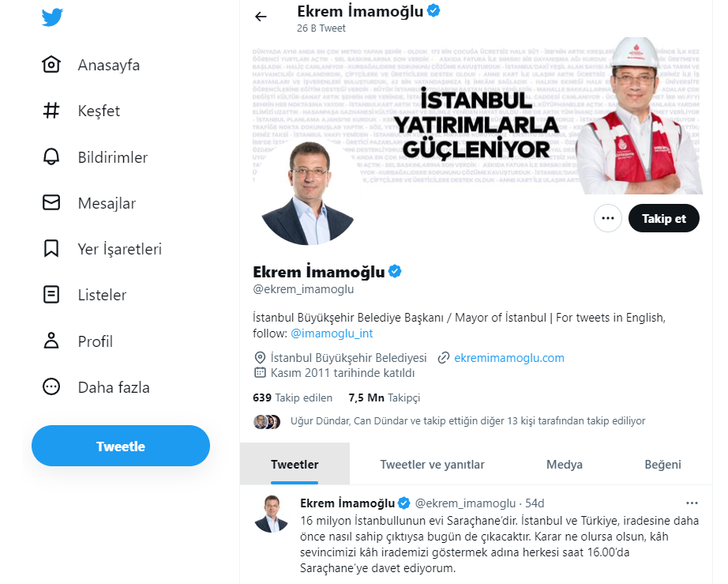Switch to Medya tab
728x584 pixels.
point(564,464)
